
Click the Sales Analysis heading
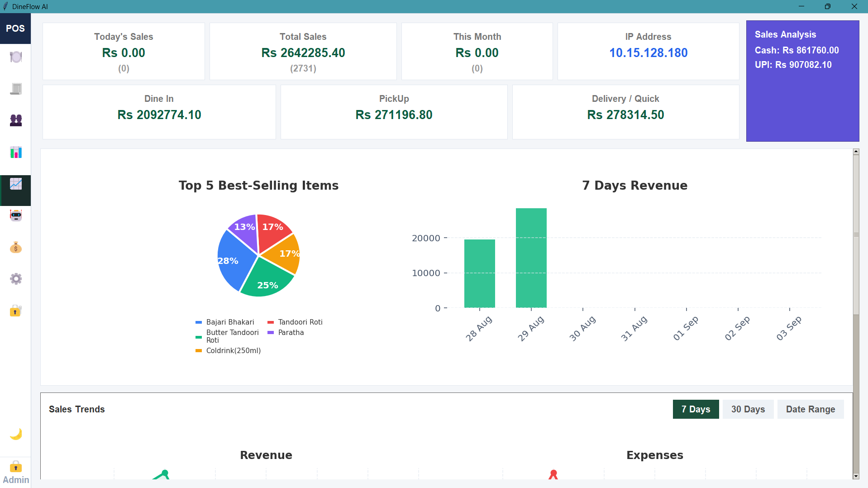pos(785,35)
